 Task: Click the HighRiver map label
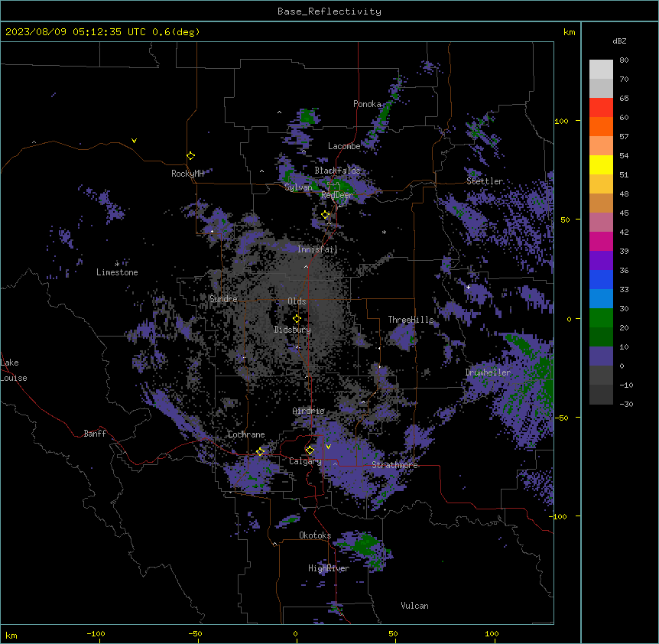click(x=329, y=568)
